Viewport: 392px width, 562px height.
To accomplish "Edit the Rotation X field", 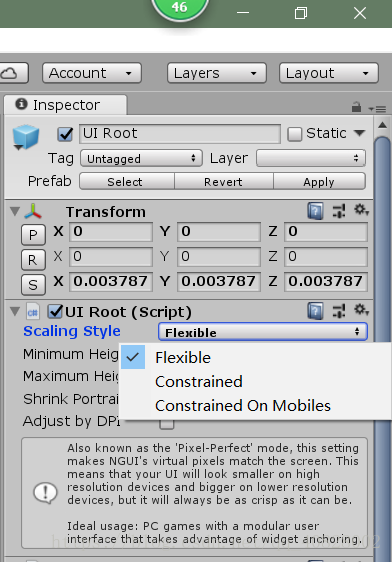I will [111, 257].
